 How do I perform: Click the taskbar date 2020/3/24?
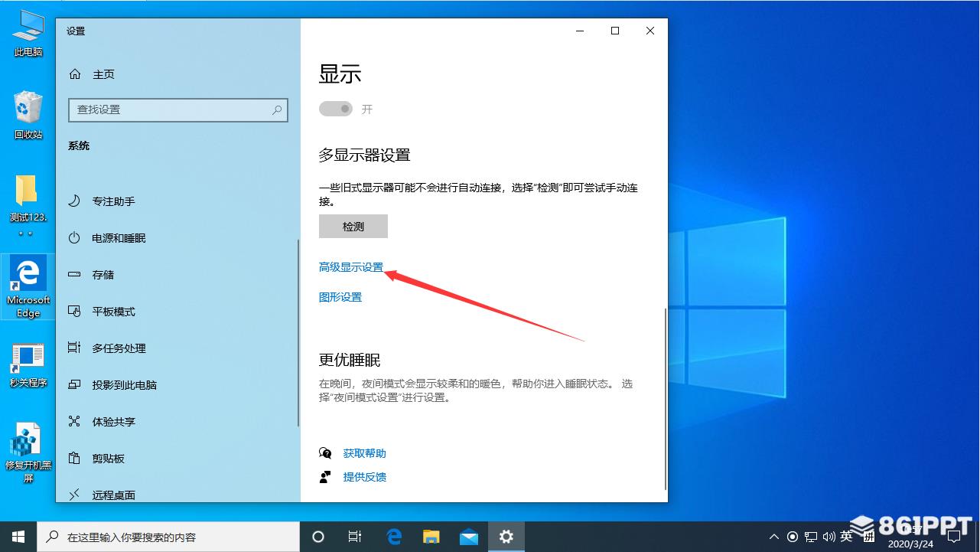coord(910,544)
